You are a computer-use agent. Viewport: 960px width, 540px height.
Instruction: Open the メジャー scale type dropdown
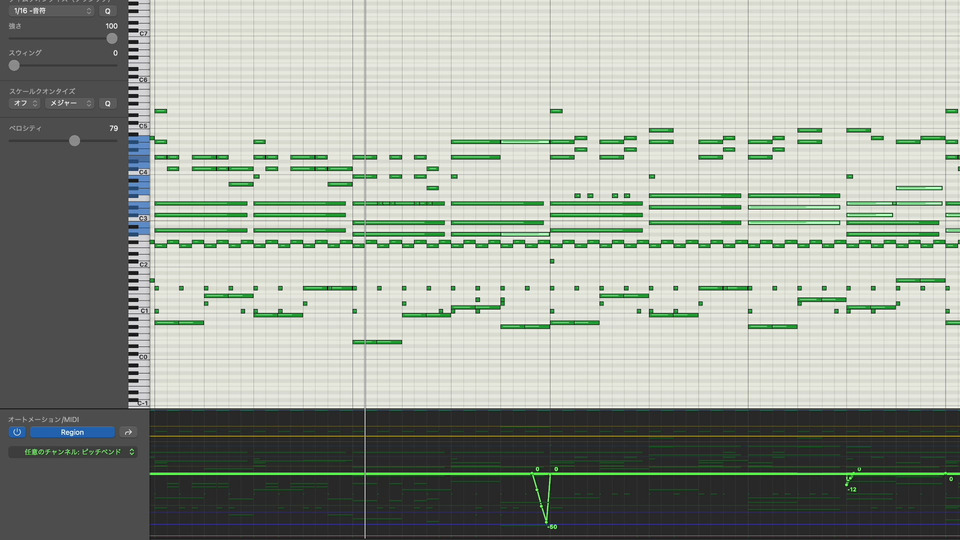70,103
